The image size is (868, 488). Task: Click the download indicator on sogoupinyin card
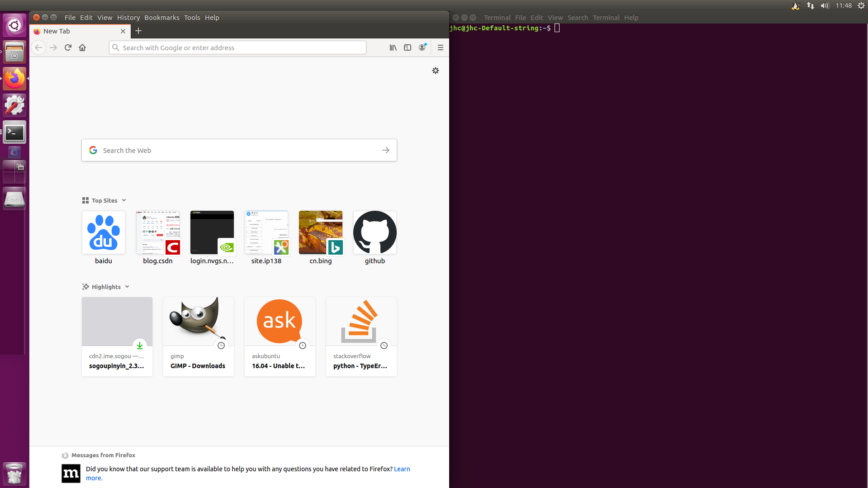pyautogui.click(x=139, y=345)
